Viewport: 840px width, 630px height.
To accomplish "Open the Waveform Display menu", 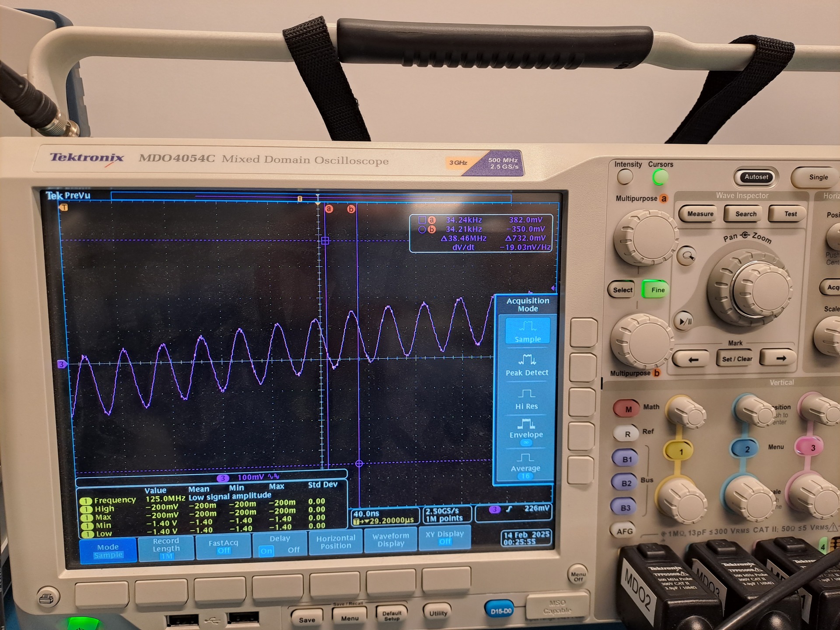I will (390, 539).
